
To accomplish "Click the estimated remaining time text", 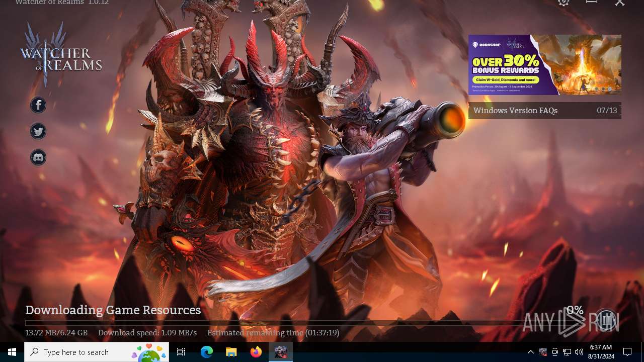I will point(273,333).
